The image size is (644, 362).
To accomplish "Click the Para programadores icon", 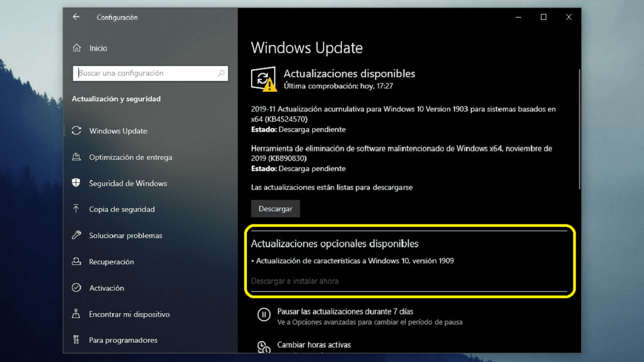I will [x=77, y=340].
